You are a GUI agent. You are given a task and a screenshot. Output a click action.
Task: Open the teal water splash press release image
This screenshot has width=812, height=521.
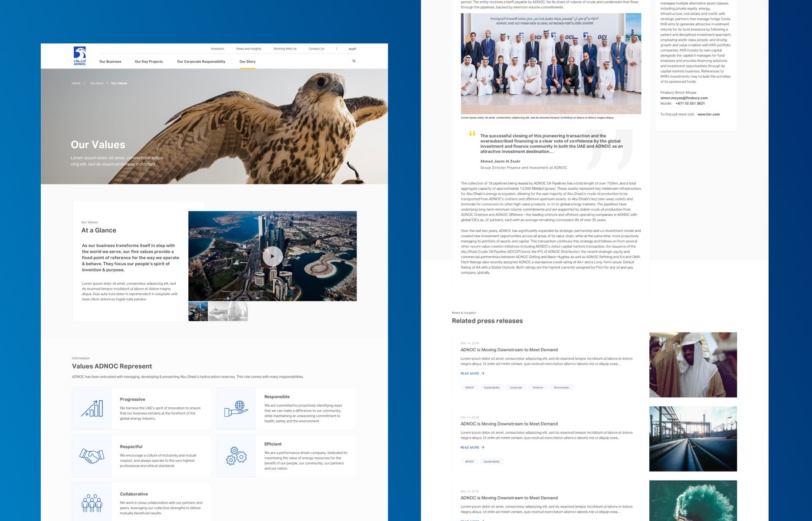[x=693, y=501]
